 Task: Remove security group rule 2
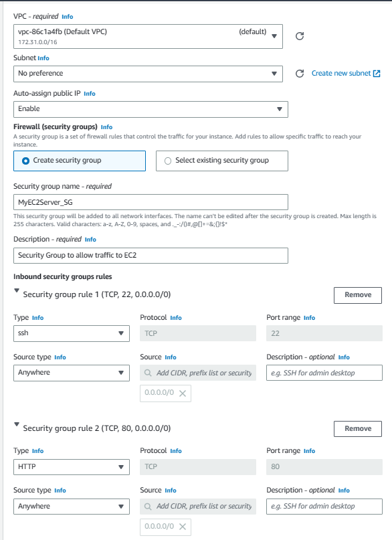click(358, 429)
